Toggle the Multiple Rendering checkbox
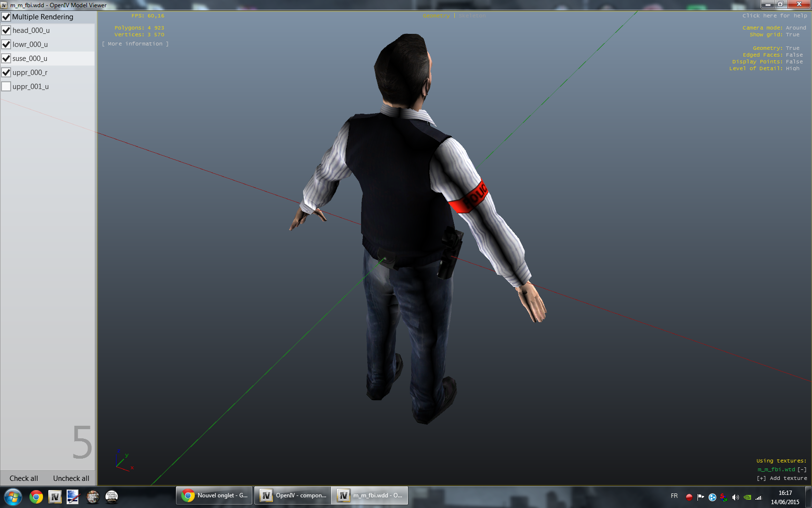Viewport: 812px width, 508px height. click(x=6, y=16)
